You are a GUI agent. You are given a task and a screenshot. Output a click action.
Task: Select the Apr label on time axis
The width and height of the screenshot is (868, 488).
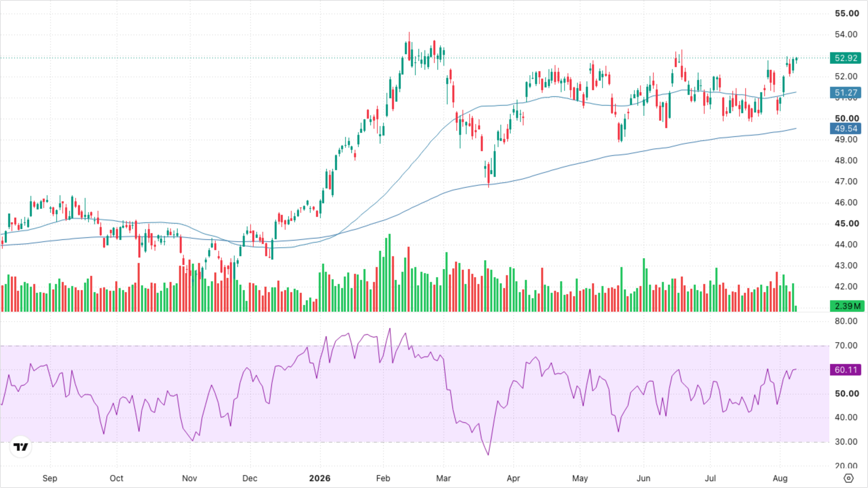[513, 478]
